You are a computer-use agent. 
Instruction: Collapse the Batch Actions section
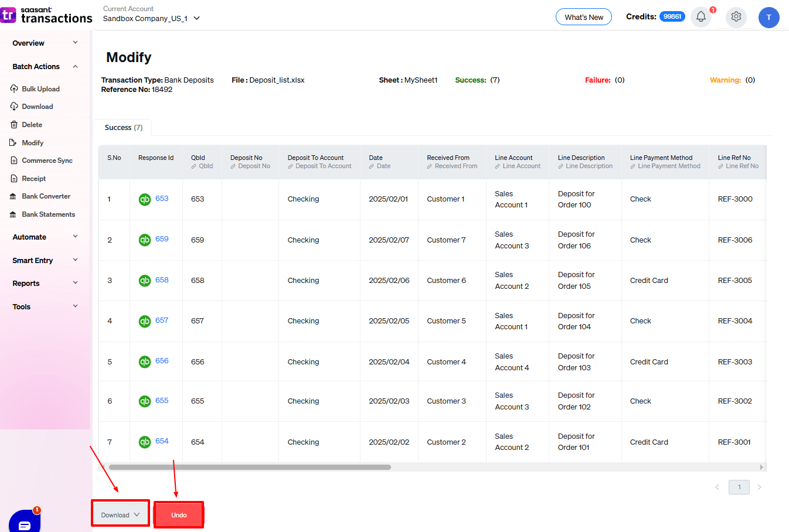point(75,67)
